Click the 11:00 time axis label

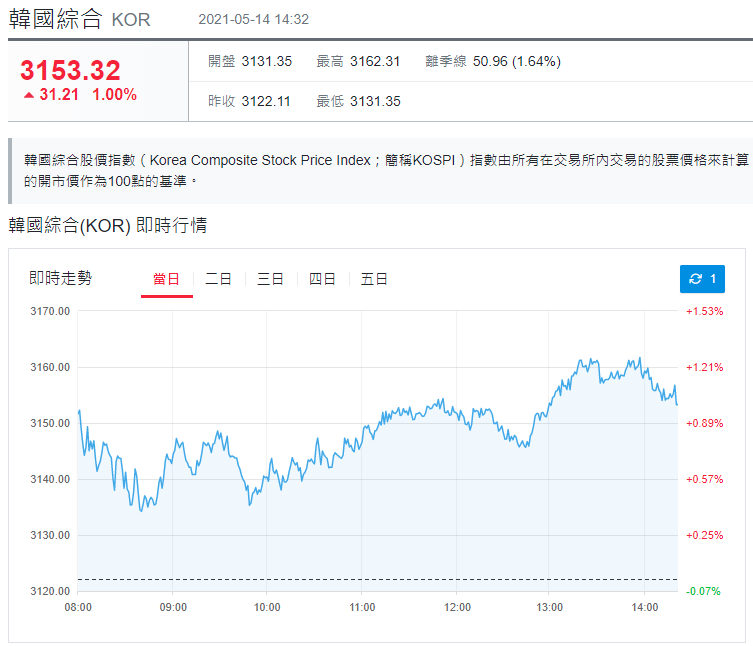(x=362, y=608)
